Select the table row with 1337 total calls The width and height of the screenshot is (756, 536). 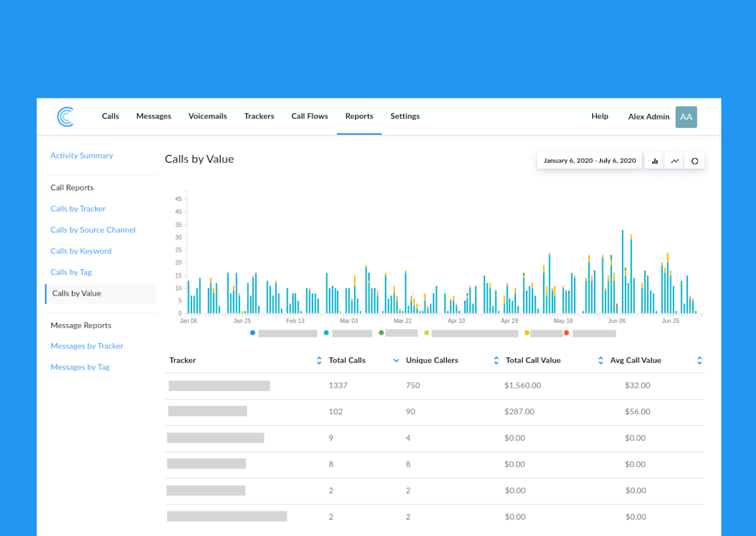(434, 385)
